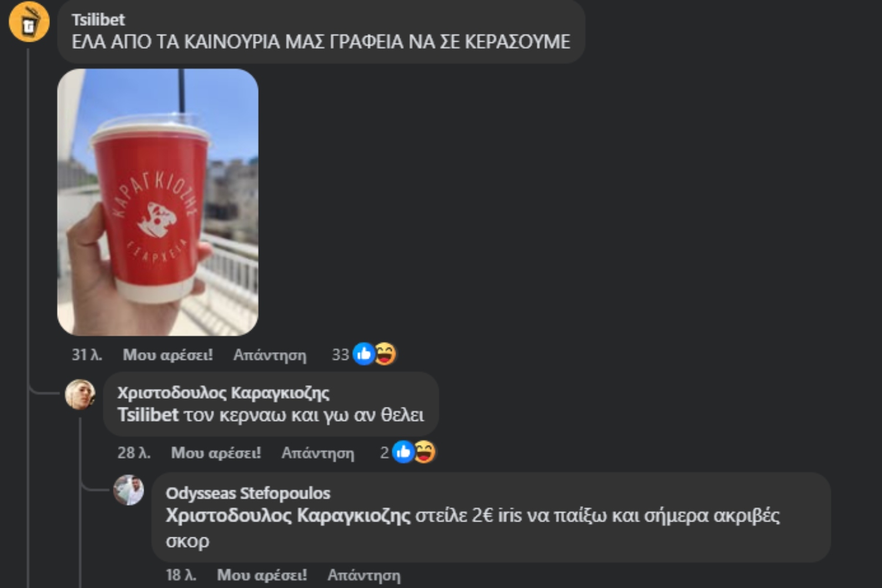882x588 pixels.
Task: Open Χριστοδουλος Καραγκιοζης profile picture
Action: 80,394
